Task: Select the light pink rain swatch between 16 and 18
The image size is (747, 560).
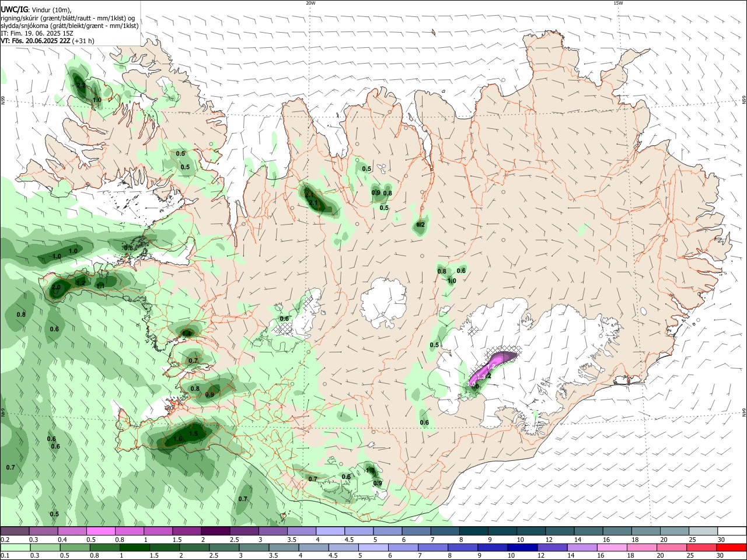Action: coord(612,547)
